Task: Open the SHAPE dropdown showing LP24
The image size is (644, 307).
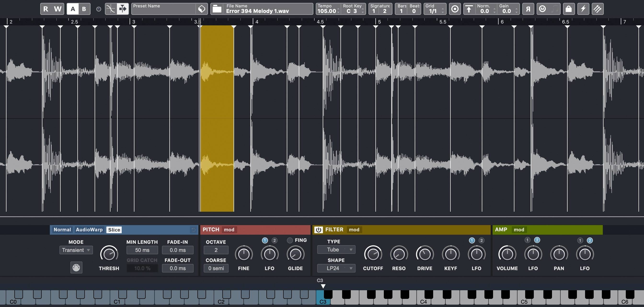Action: click(x=336, y=268)
